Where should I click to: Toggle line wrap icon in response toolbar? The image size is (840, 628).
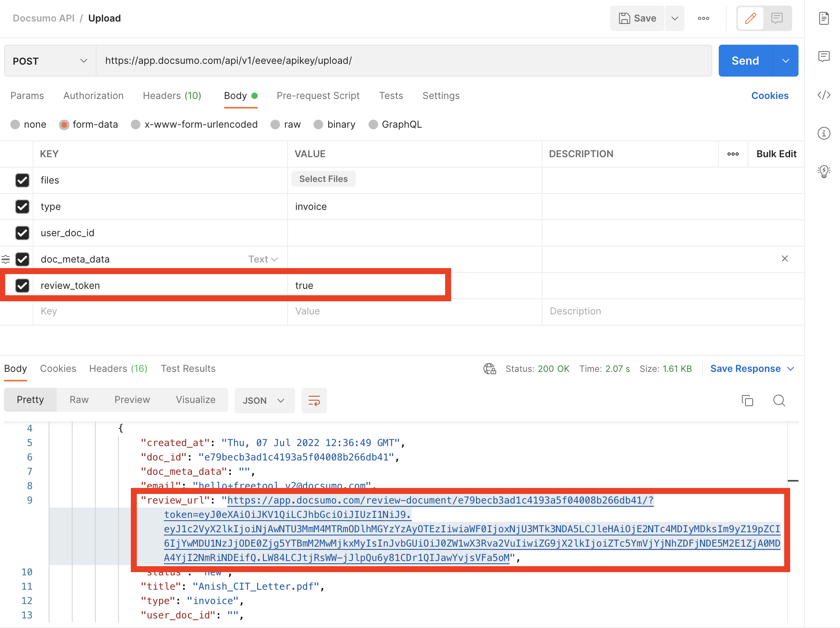(314, 401)
